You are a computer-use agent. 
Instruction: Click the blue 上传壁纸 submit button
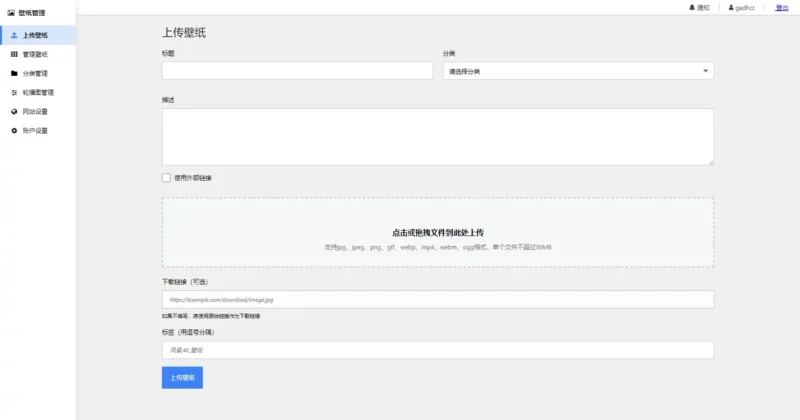182,378
